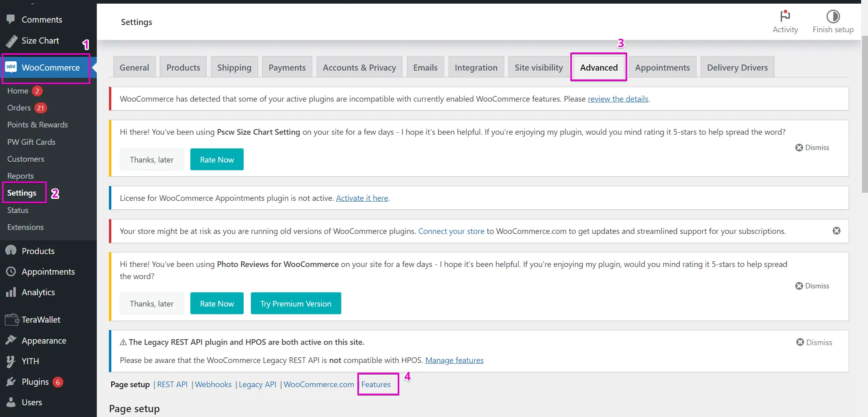Click the Plugins plug icon

11,382
